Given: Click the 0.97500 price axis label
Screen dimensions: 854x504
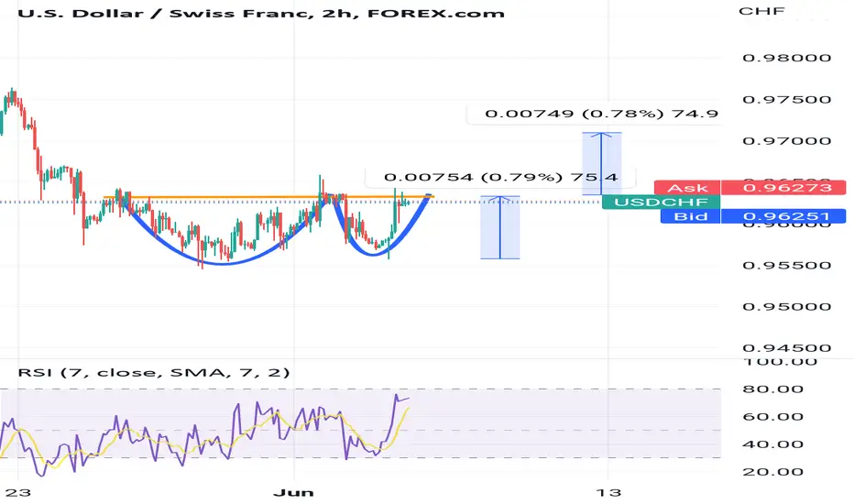Looking at the screenshot, I should point(786,100).
